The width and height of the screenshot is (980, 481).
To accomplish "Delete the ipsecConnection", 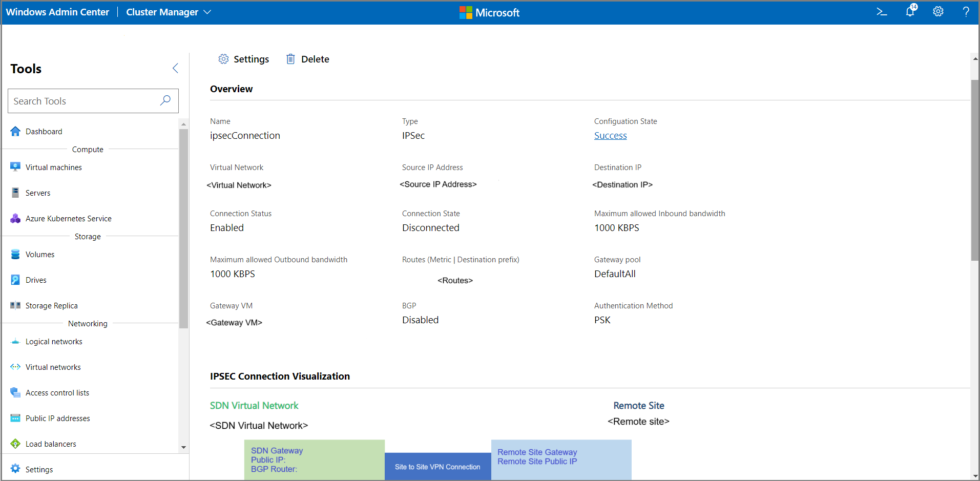I will point(307,59).
